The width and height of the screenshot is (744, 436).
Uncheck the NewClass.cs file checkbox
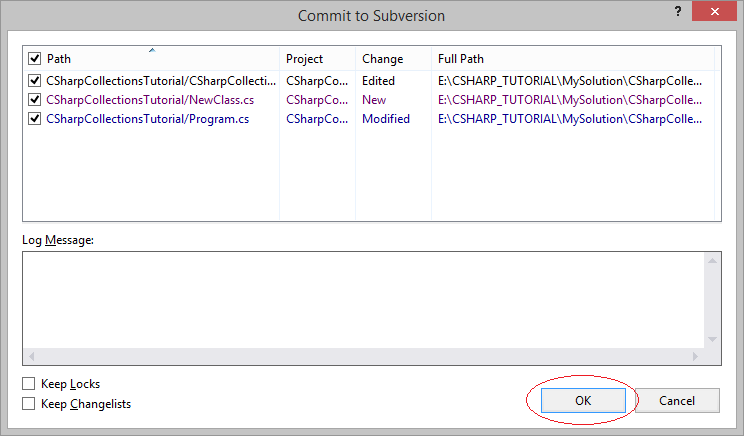tap(35, 100)
